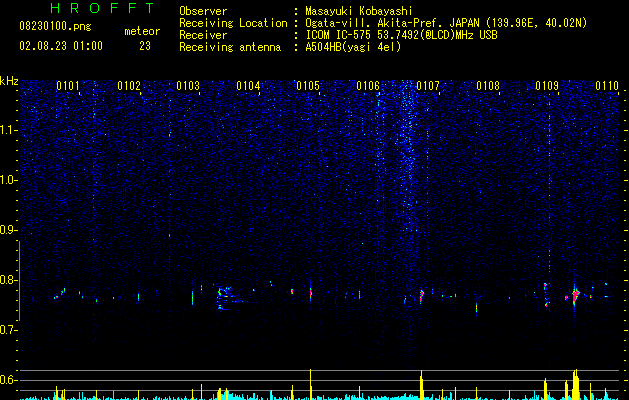
Task: Select the filename 08230100.png
Action: 55,27
